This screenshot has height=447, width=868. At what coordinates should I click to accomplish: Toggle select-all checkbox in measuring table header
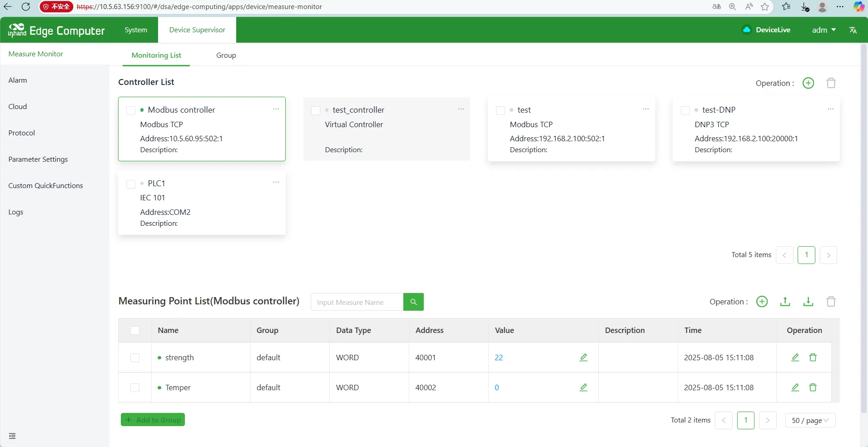click(135, 331)
